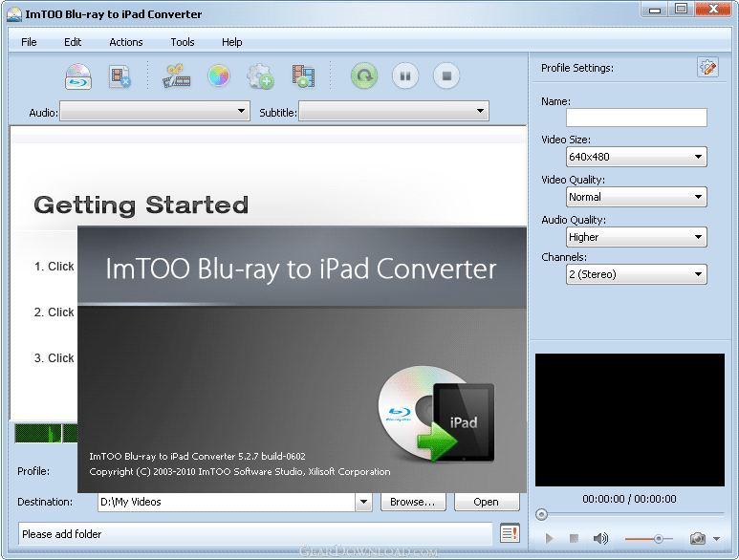Viewport: 739px width, 560px height.
Task: Click the Add profile gear icon
Action: pos(260,76)
